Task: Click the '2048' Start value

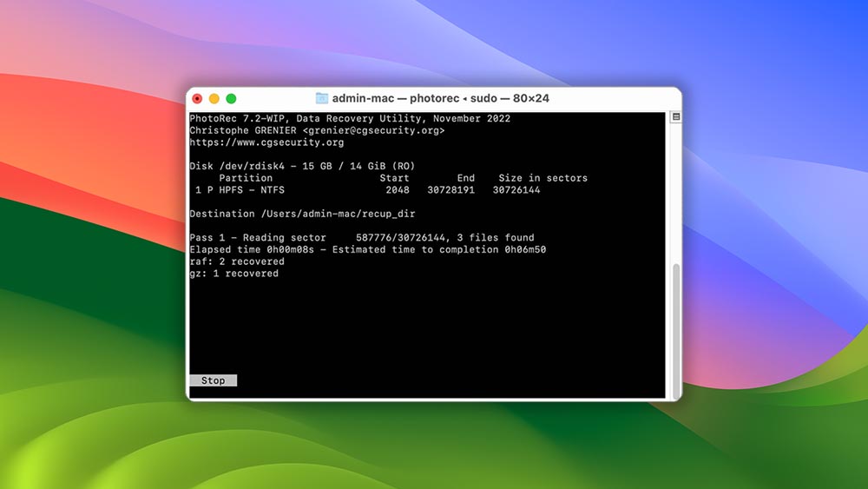Action: coord(398,190)
